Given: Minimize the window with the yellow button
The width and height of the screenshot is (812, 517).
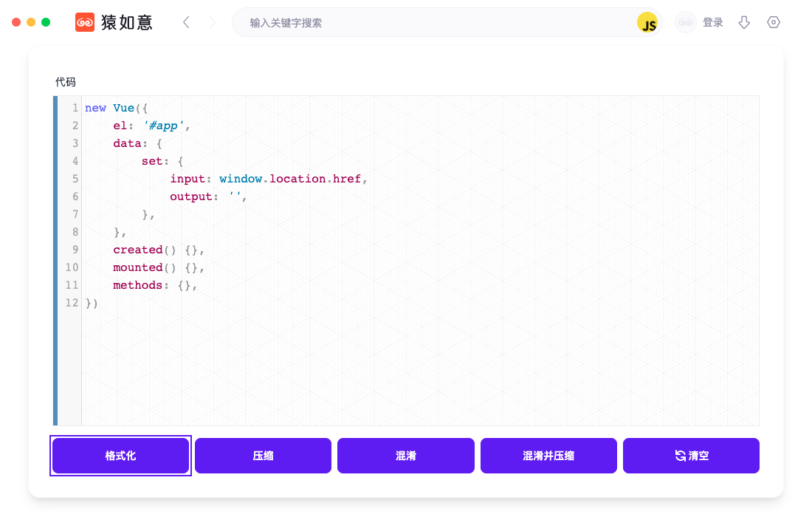Looking at the screenshot, I should (x=31, y=22).
